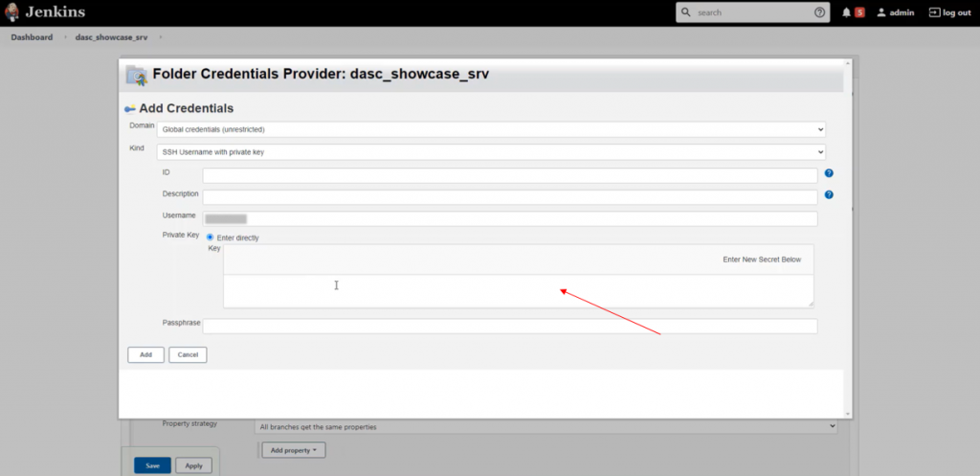This screenshot has width=980, height=476.
Task: Click the admin user icon
Action: click(x=881, y=12)
